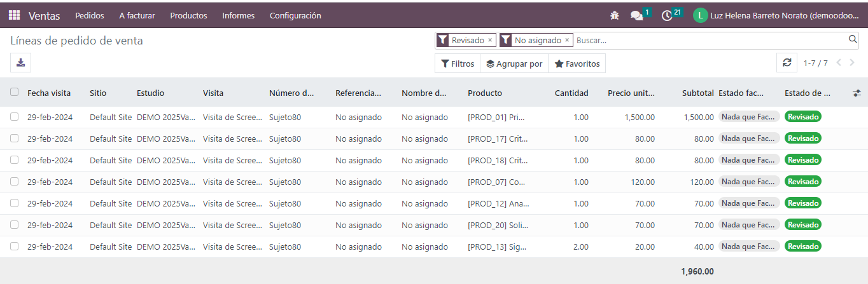The width and height of the screenshot is (868, 284).
Task: Open the conversations chat icon
Action: point(636,15)
